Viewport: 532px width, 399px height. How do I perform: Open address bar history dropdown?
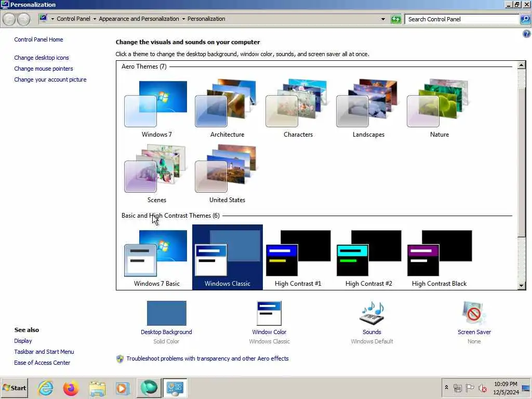coord(383,19)
